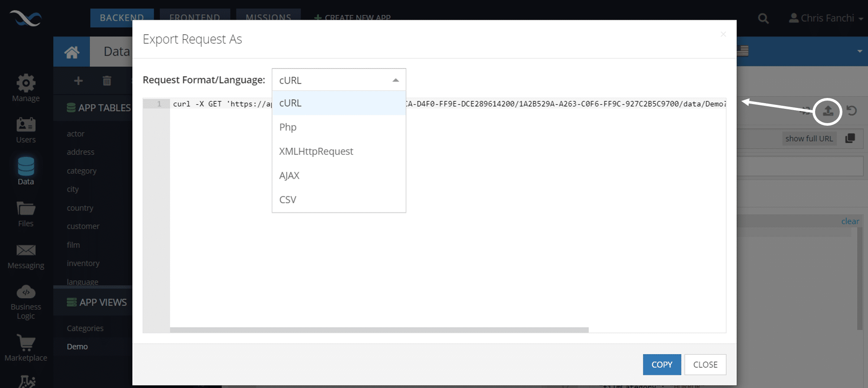Click the reset undo arrow icon
Screen dimensions: 868x388
click(852, 111)
